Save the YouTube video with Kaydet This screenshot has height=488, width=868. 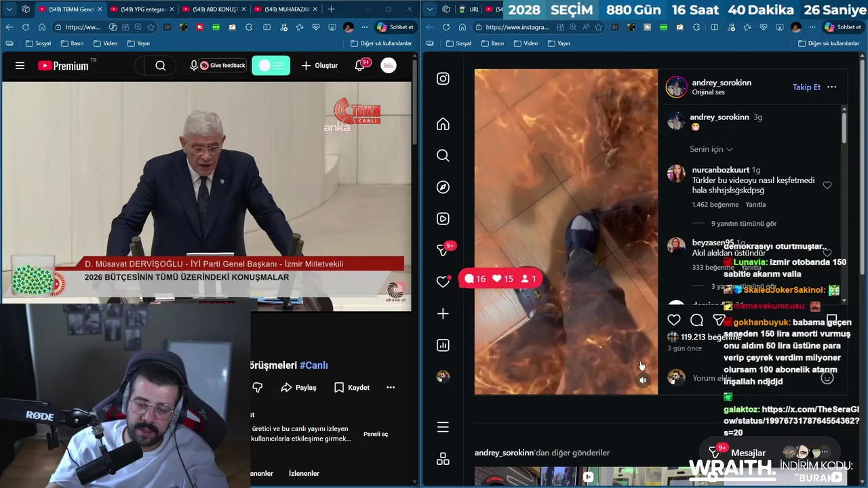[x=352, y=388]
